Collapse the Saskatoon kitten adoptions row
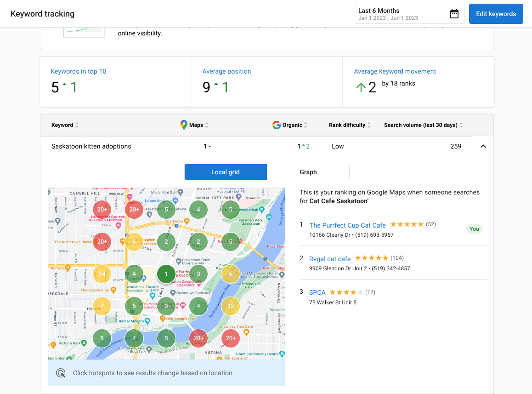 tap(483, 146)
